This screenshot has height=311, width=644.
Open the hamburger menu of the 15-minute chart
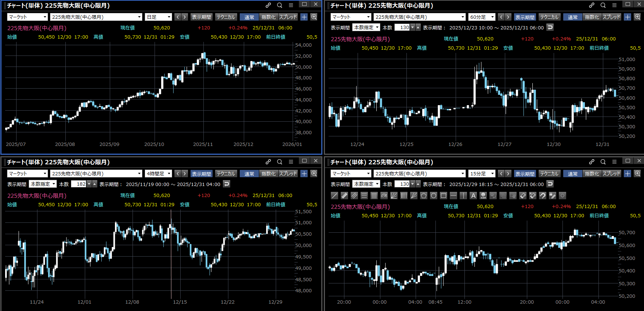[614, 162]
